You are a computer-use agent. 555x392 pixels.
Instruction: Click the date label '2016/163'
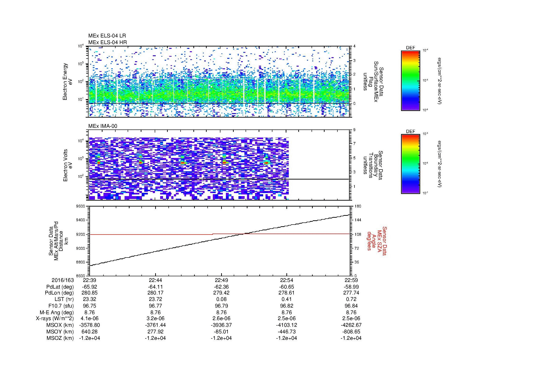pos(62,280)
